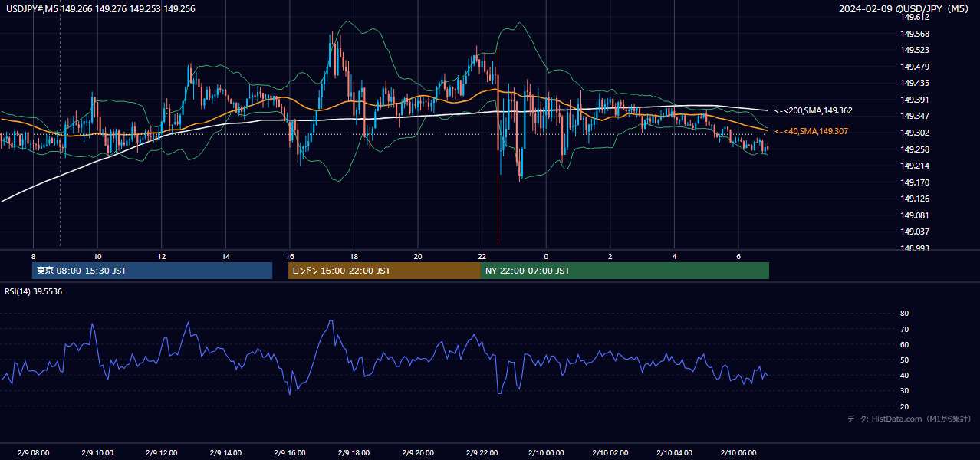This screenshot has height=460, width=980.
Task: Click the NY 22:00-07:00 JST session bar
Action: pos(625,271)
